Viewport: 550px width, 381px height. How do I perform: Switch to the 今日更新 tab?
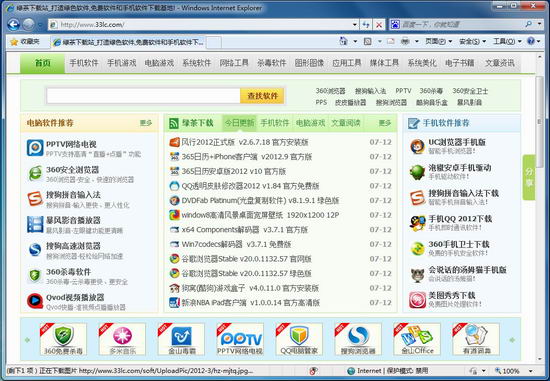tap(239, 123)
